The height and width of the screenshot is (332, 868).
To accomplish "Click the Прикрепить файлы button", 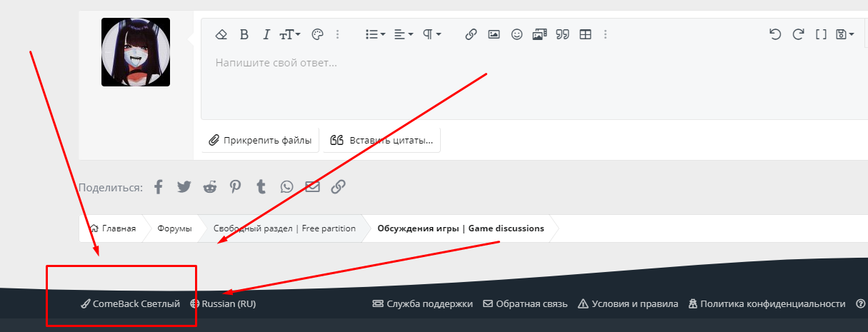I will point(260,141).
